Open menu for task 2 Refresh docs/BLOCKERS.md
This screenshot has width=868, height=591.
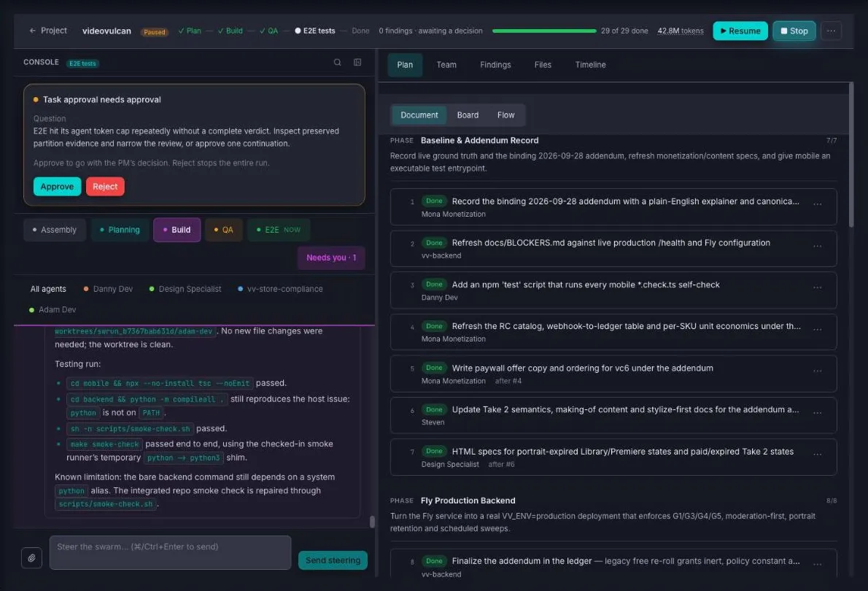817,246
